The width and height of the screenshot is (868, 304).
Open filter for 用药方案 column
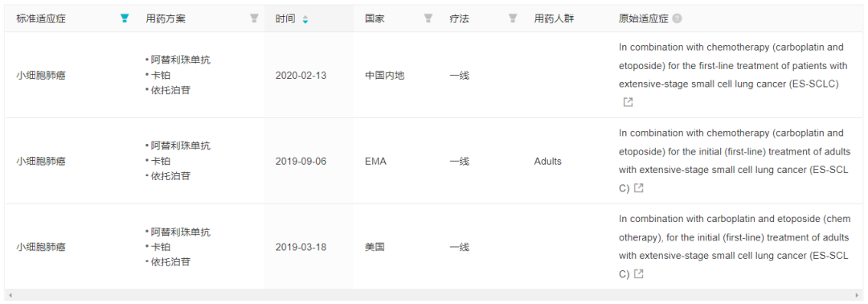(x=254, y=18)
